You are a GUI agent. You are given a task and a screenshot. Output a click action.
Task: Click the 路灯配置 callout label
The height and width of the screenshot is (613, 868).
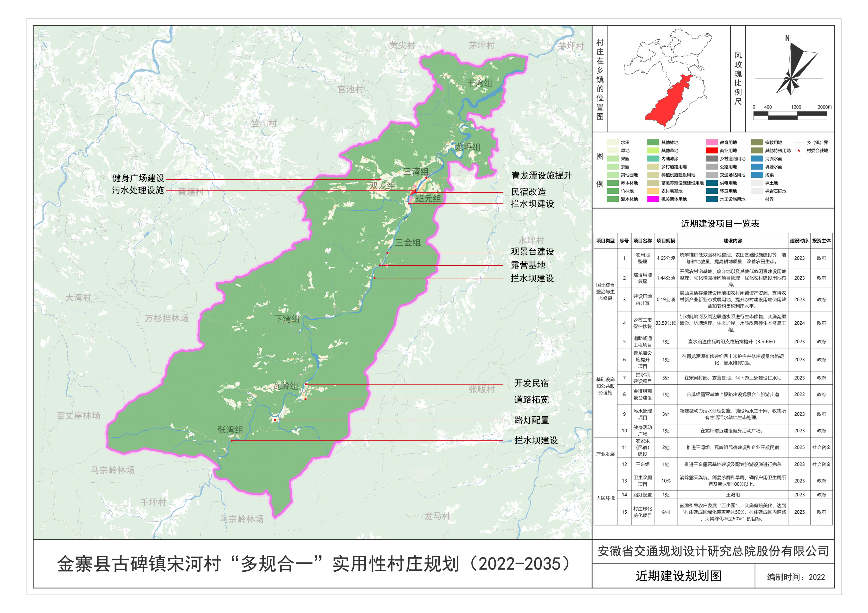532,420
